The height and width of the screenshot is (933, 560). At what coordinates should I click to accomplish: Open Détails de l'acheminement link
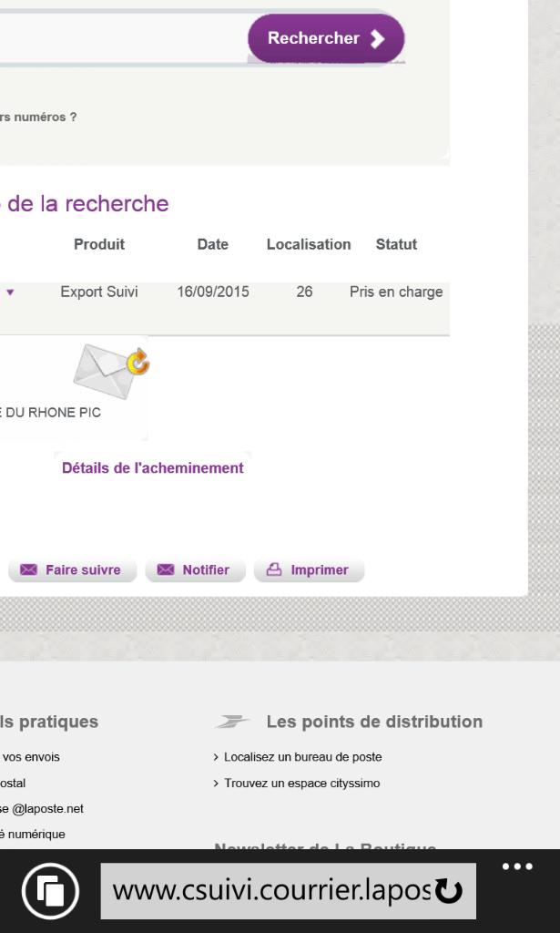pyautogui.click(x=153, y=468)
